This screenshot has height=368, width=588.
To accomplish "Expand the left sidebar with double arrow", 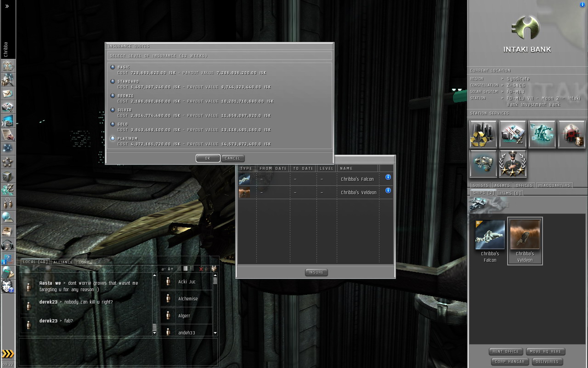I will pos(7,6).
